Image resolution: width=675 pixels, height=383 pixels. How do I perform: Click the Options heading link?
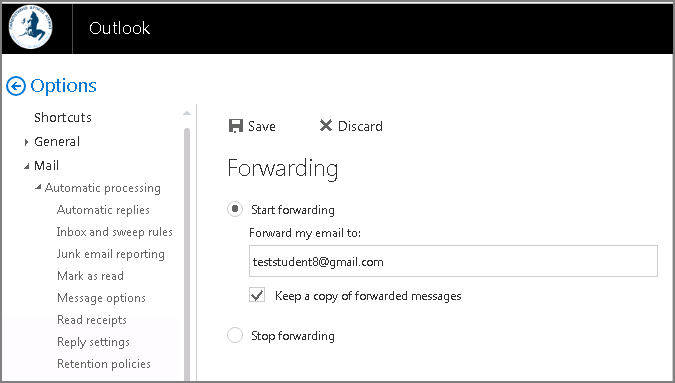tap(63, 86)
